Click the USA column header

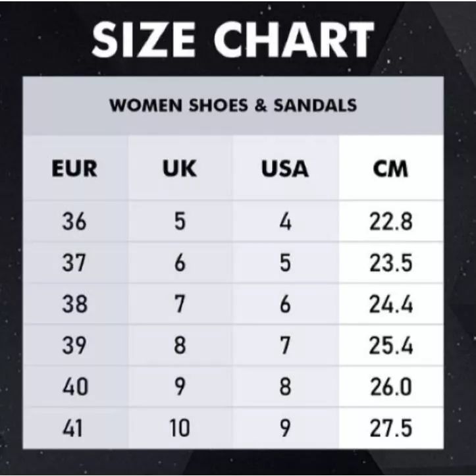tap(284, 169)
